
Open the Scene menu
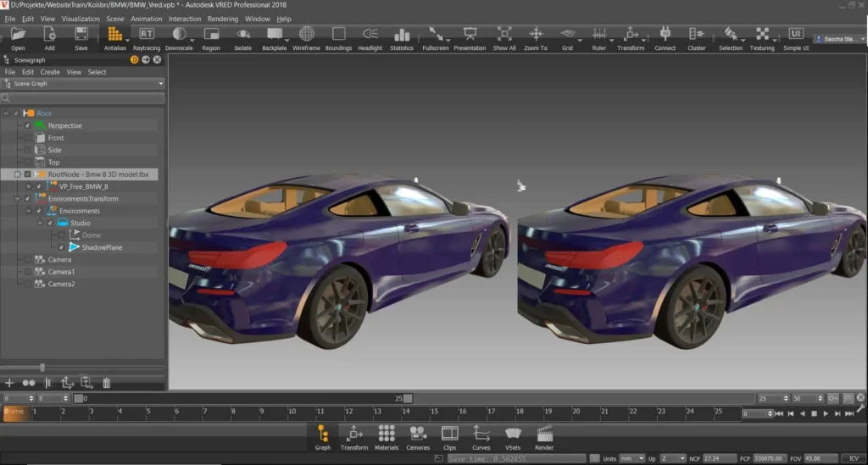[115, 19]
